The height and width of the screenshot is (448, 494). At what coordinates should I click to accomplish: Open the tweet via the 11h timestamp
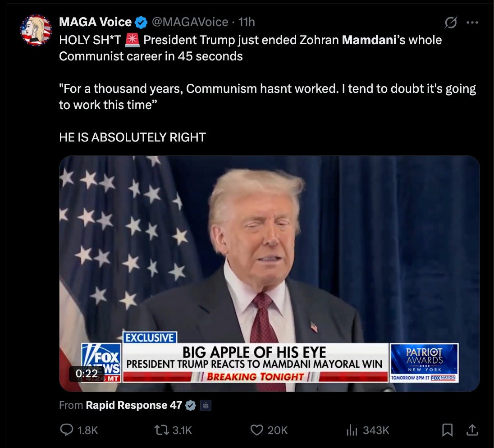247,22
